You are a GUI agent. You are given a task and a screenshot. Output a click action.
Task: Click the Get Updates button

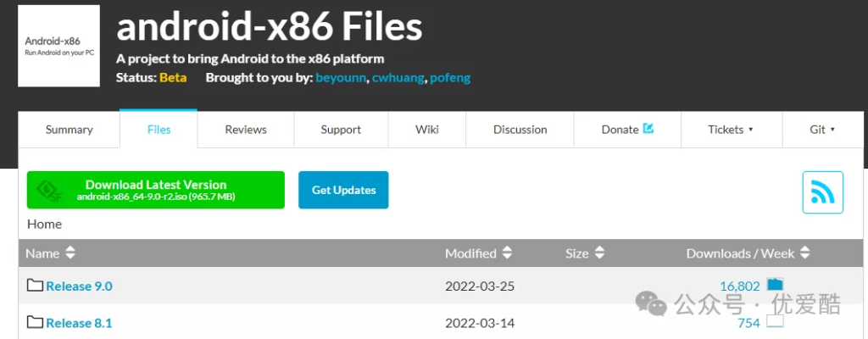343,190
